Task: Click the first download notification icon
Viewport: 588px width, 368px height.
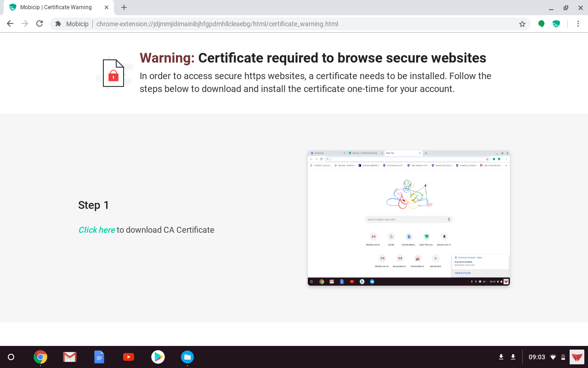Action: click(x=501, y=357)
